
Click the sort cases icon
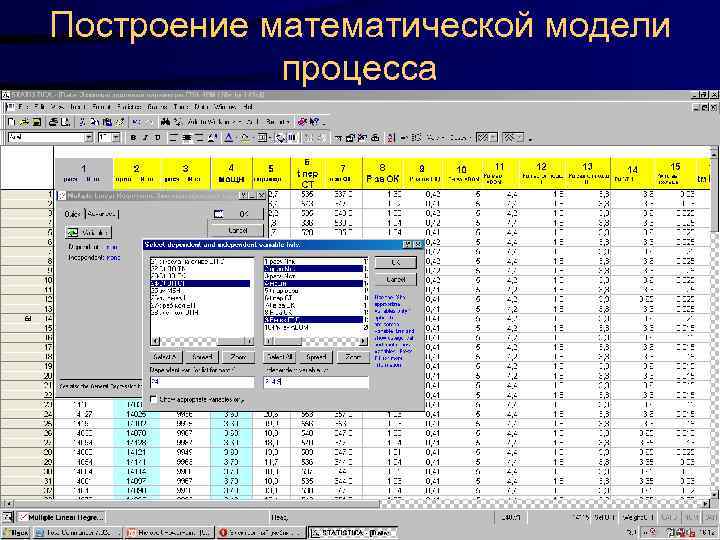pos(391,137)
